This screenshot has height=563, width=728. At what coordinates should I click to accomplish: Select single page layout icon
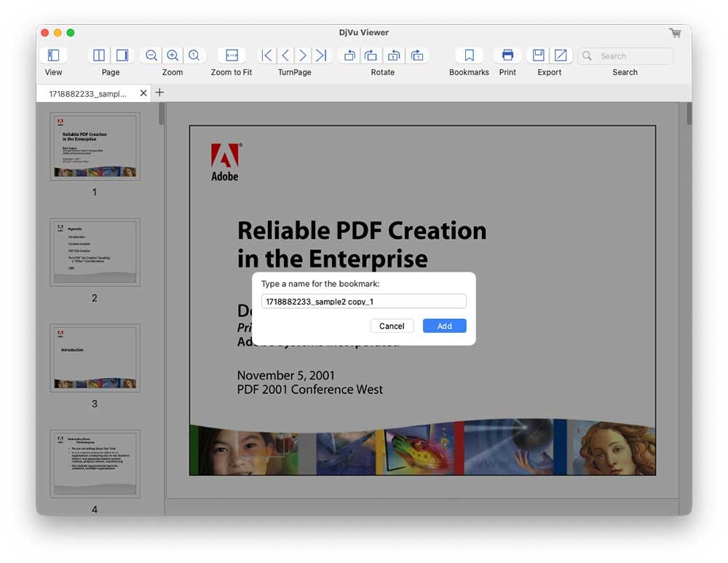click(122, 56)
